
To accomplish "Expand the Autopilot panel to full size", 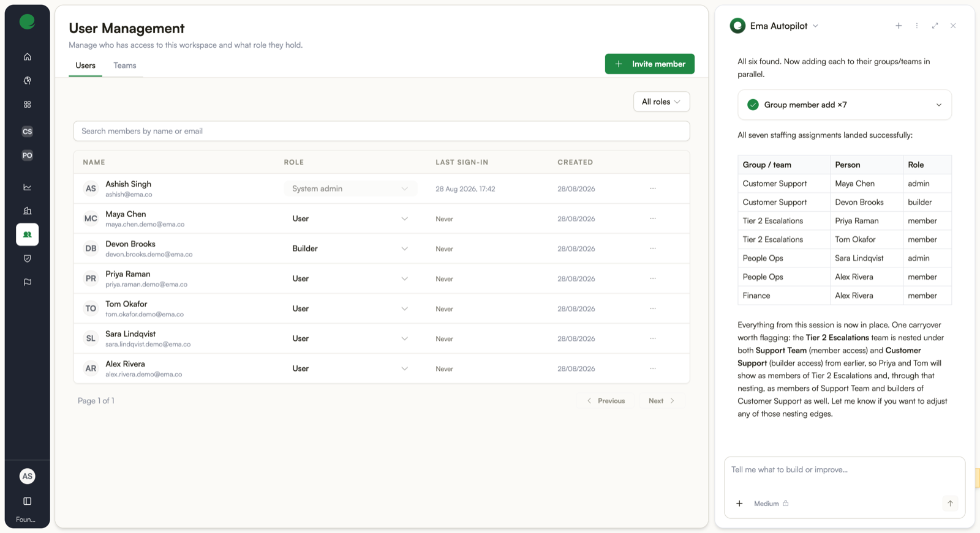I will [935, 26].
